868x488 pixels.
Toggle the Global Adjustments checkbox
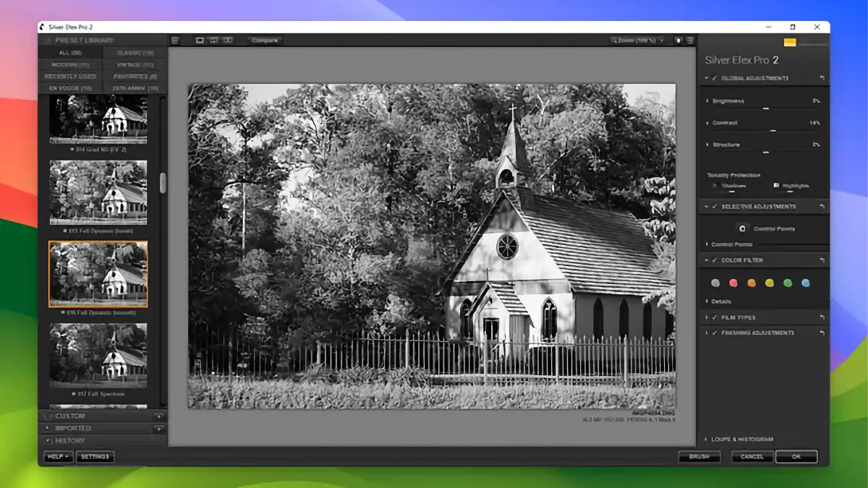point(715,78)
